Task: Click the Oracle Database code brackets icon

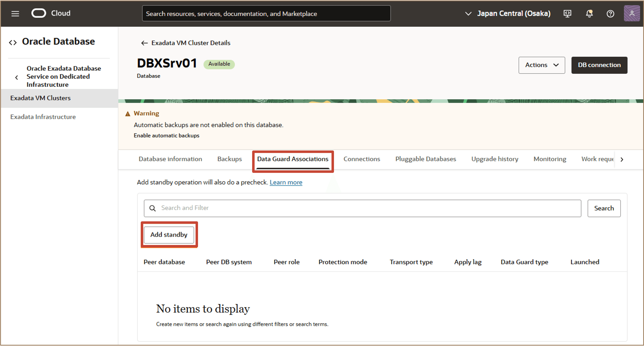Action: 13,43
